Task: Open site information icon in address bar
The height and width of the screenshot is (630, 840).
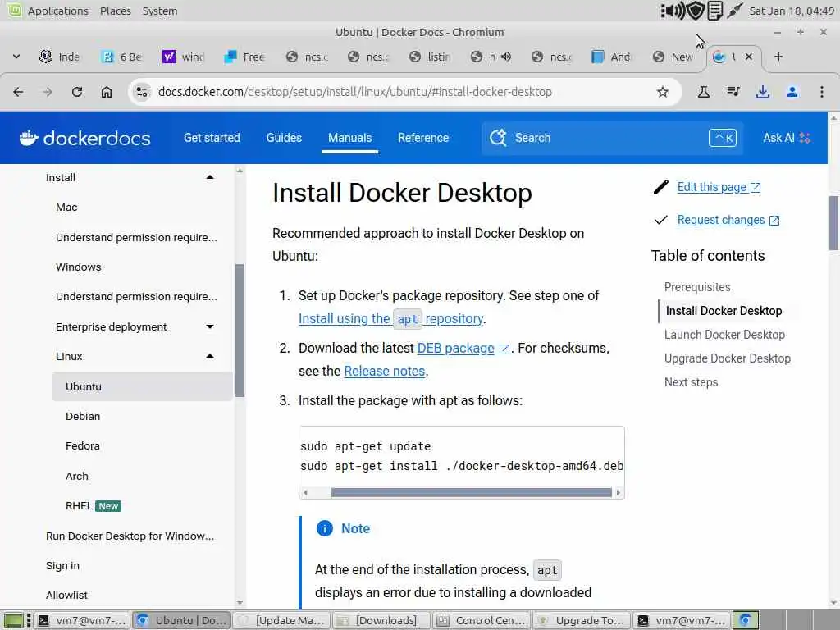Action: pos(142,92)
